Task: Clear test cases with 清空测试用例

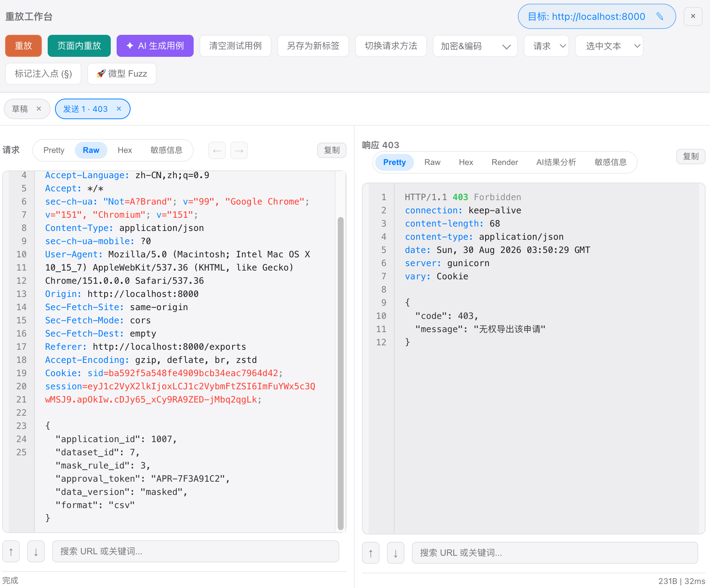Action: coord(235,46)
